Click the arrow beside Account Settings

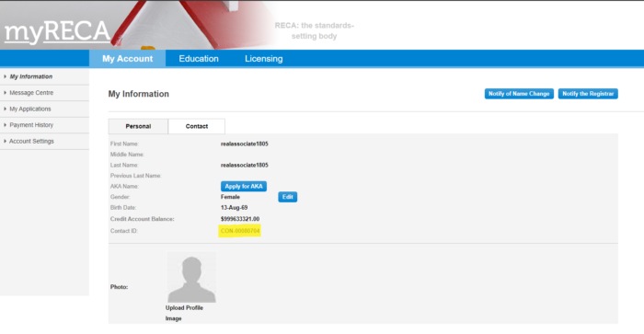point(5,141)
